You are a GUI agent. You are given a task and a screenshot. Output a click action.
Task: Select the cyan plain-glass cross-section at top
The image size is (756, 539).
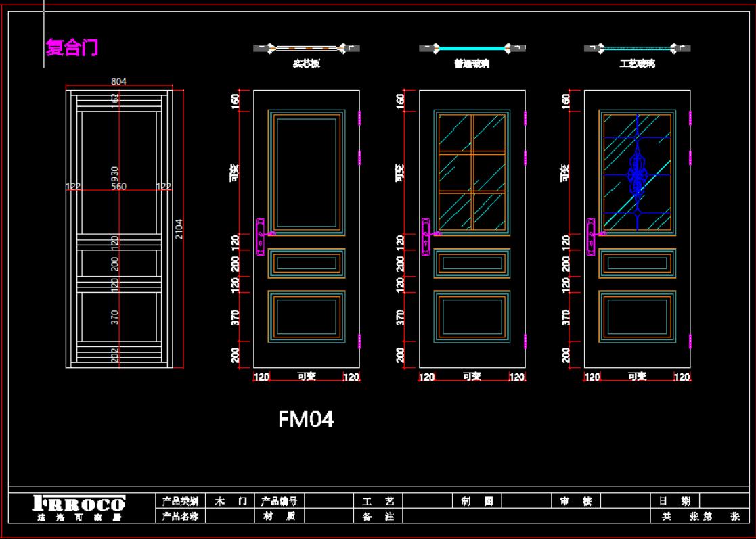pos(472,48)
